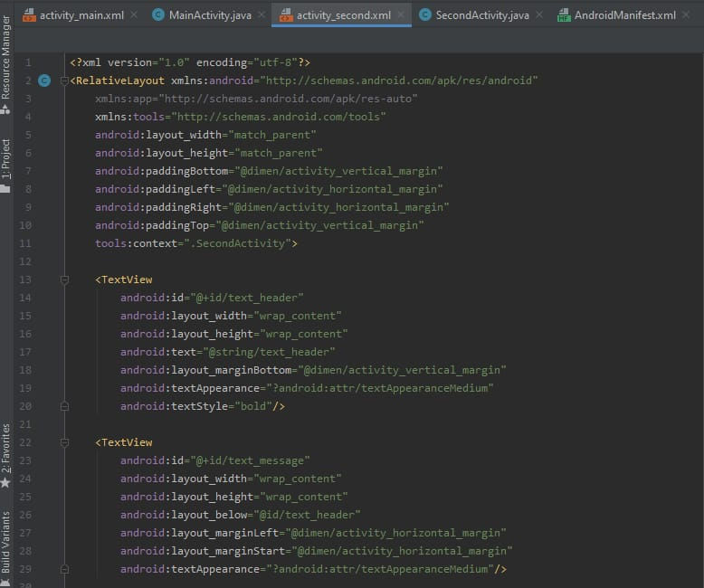Click the xml version declaration on line 1

[x=190, y=62]
